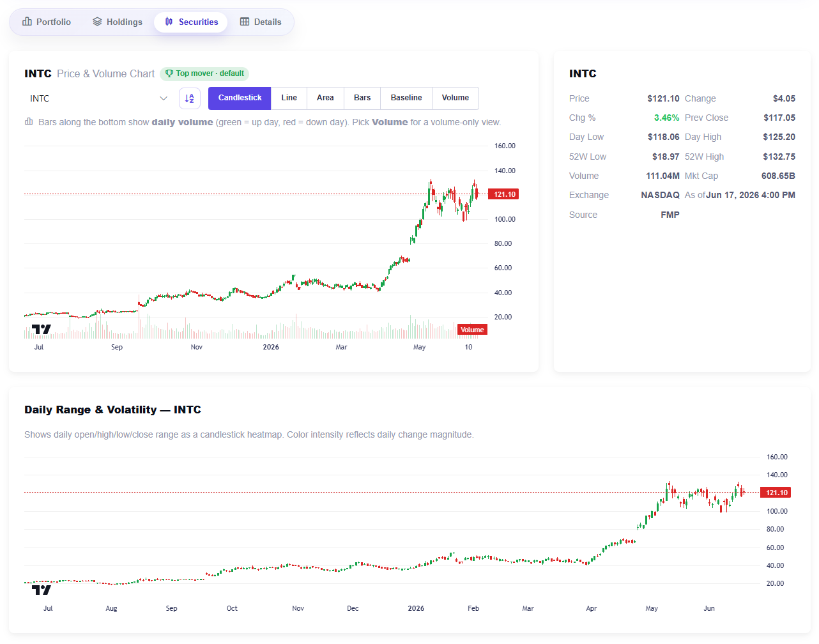This screenshot has width=819, height=644.
Task: Expand the symbol selector chevron arrow
Action: point(164,98)
